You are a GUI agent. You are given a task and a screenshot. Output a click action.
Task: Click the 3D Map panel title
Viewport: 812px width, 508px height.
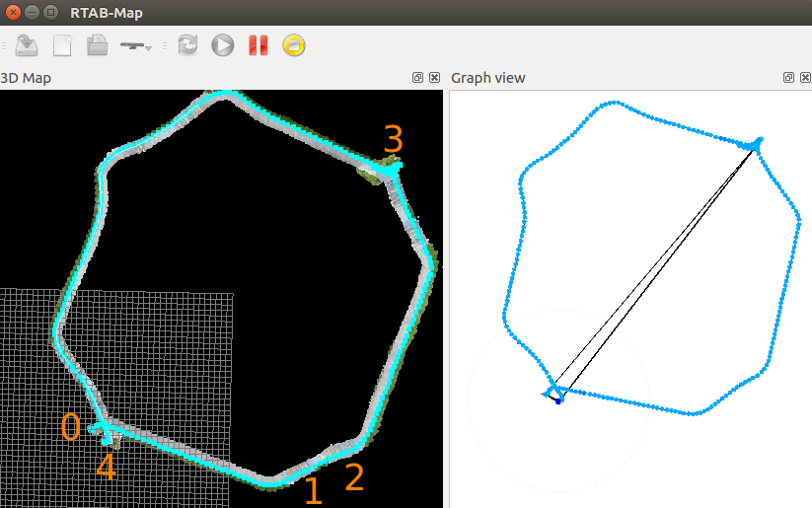coord(27,78)
